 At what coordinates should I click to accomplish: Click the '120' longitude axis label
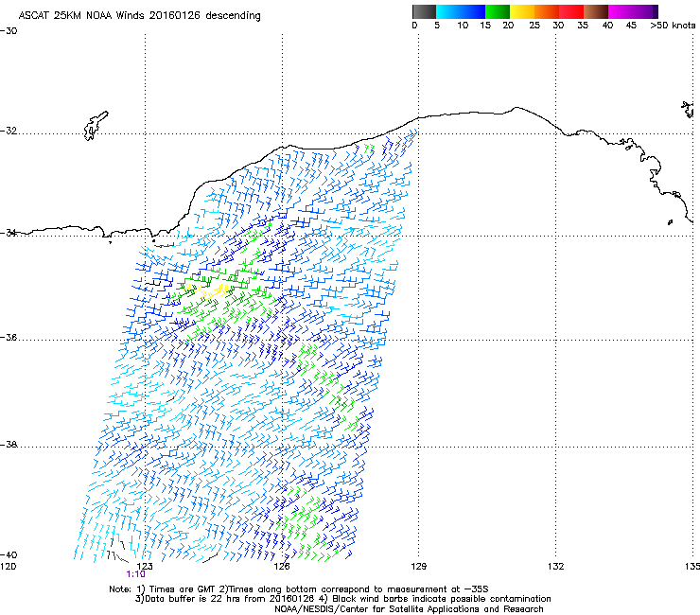coord(8,567)
